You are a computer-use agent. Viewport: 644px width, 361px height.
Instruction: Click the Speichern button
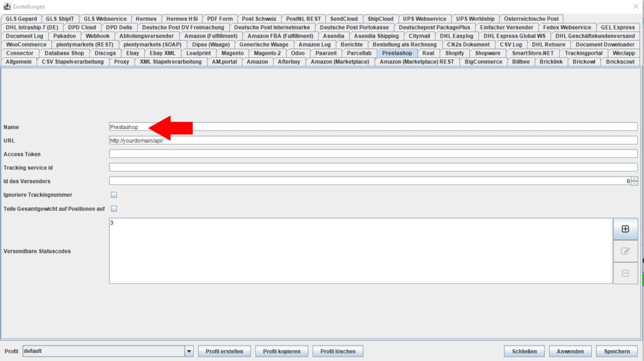click(616, 351)
